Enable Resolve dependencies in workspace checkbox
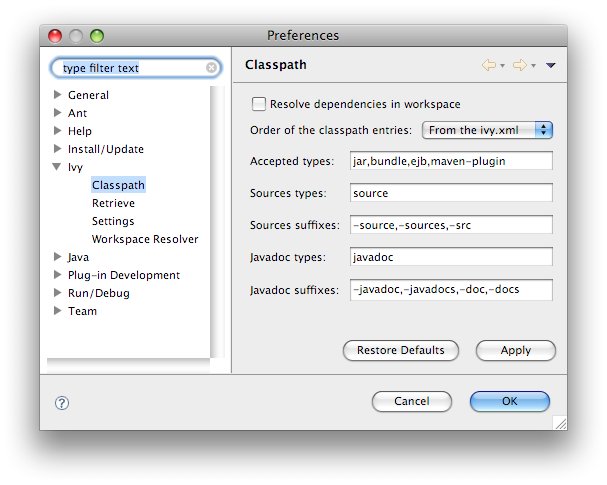 click(x=260, y=104)
